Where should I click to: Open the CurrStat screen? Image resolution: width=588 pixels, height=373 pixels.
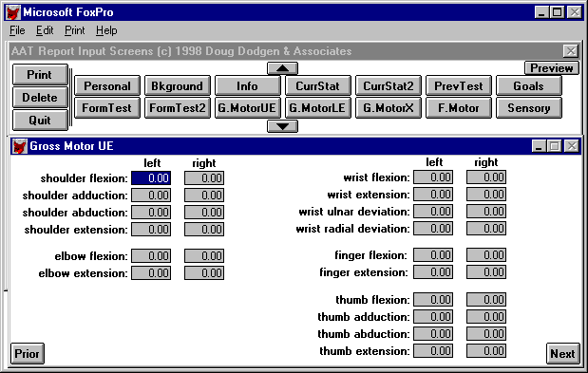pos(318,85)
